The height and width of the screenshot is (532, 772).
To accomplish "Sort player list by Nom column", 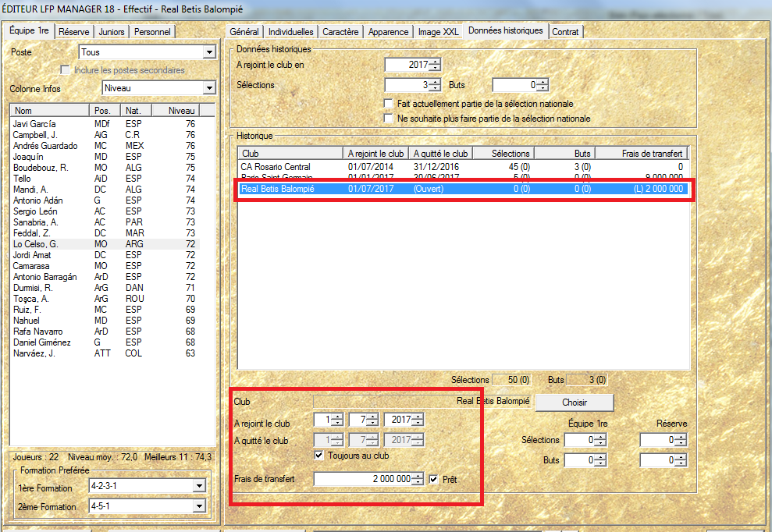I will point(50,111).
